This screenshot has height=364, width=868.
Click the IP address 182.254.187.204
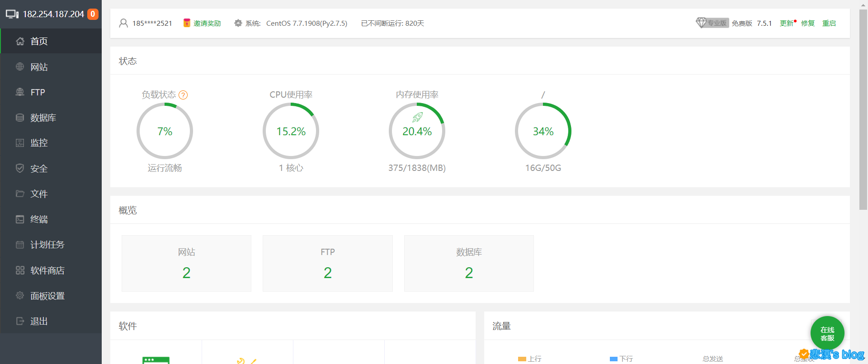point(53,14)
